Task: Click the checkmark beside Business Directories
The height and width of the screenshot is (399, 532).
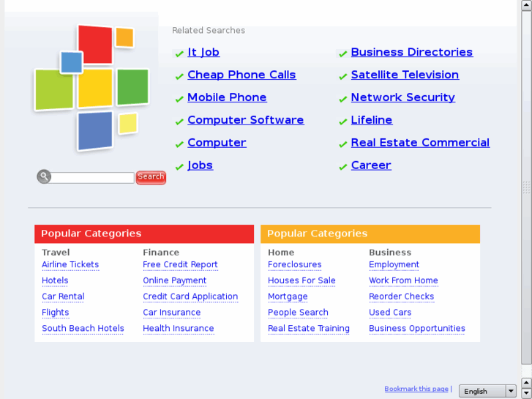Action: tap(343, 53)
